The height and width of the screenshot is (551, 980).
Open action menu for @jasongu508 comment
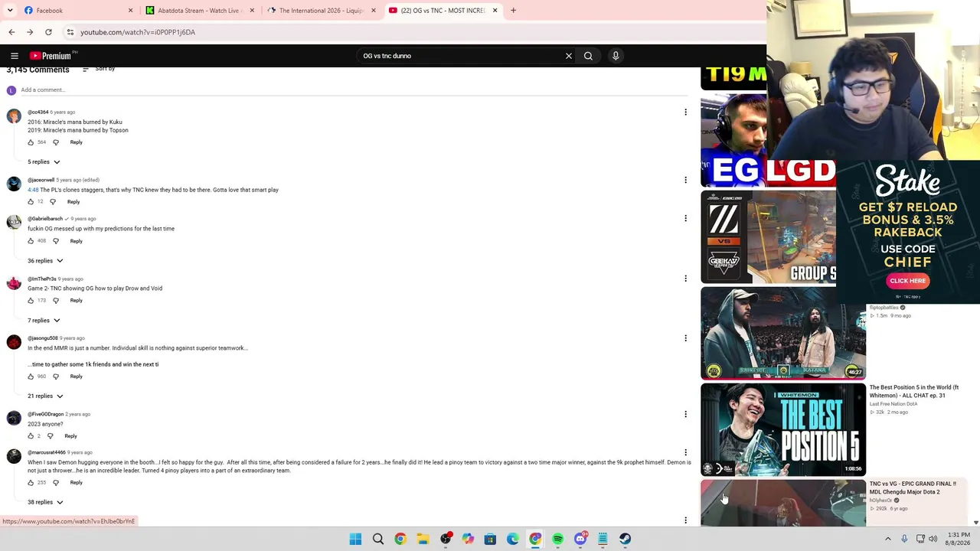[685, 338]
